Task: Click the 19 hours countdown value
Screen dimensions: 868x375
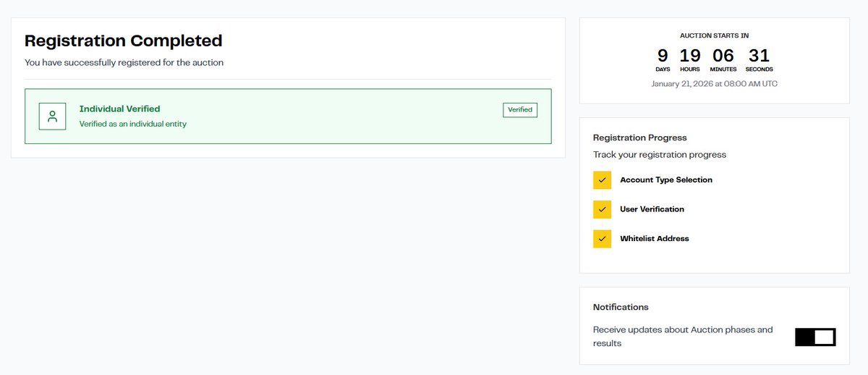Action: (690, 56)
